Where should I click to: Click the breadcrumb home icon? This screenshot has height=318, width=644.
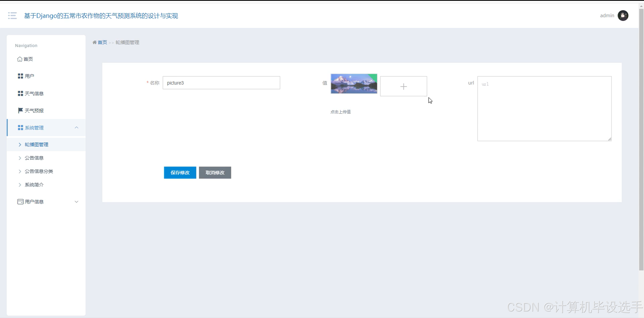(95, 42)
